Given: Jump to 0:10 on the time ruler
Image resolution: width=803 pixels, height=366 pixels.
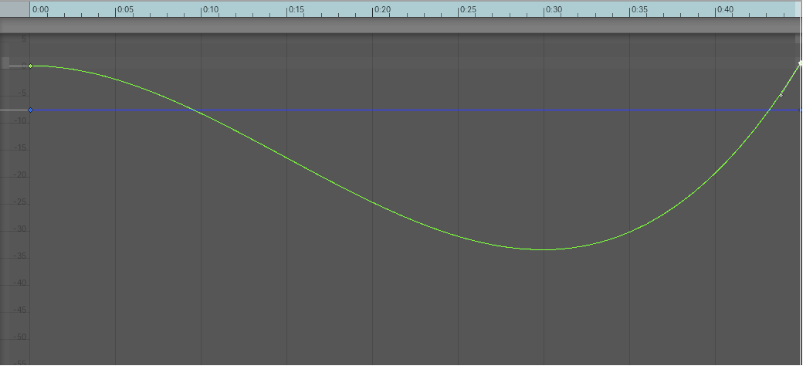Looking at the screenshot, I should (211, 9).
